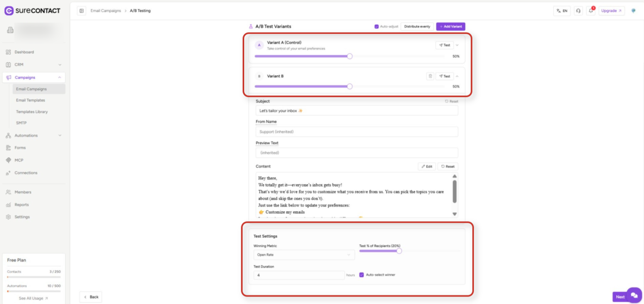Click the Settings gear icon

[9, 217]
